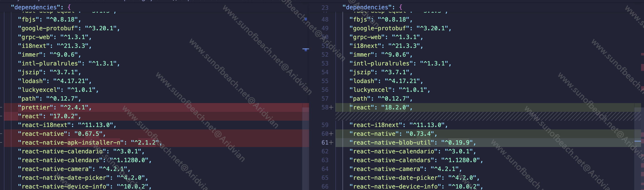Click "intl-pluralrules" line in the original pane
Image resolution: width=644 pixels, height=190 pixels.
point(69,63)
